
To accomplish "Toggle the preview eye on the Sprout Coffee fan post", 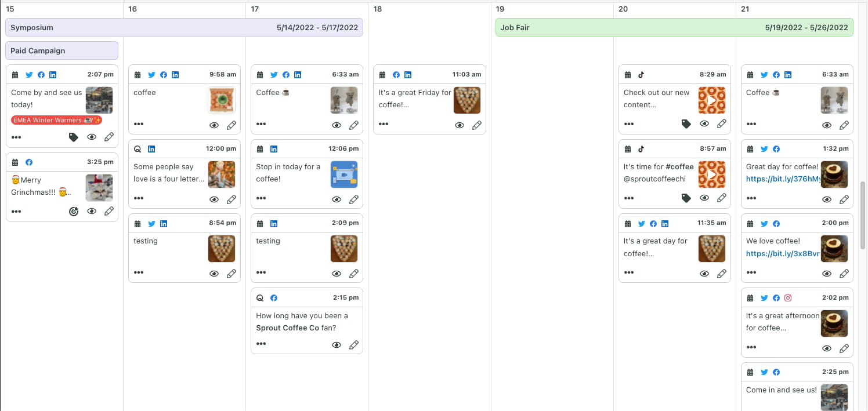I will click(337, 344).
